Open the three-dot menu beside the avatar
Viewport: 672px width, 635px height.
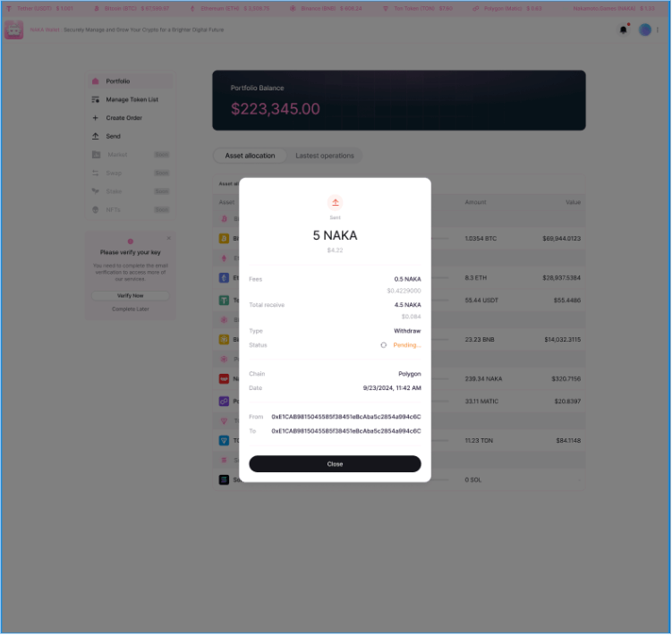(658, 30)
